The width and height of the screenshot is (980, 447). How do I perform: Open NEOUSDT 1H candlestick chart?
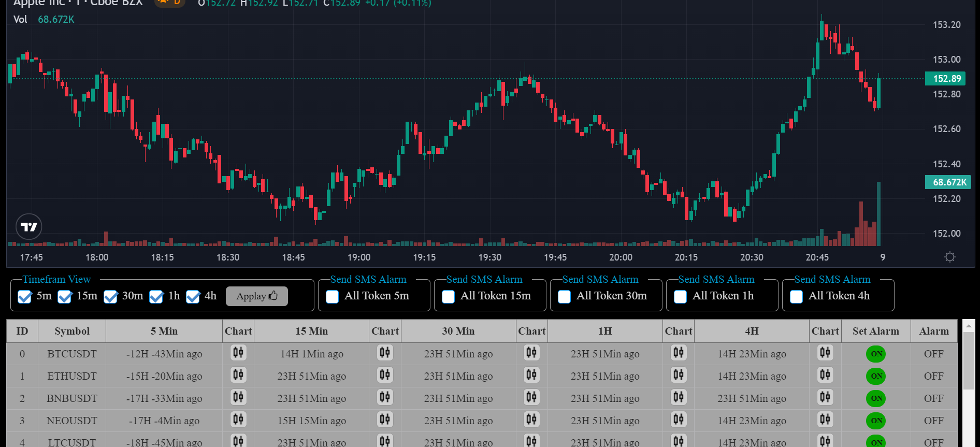679,420
